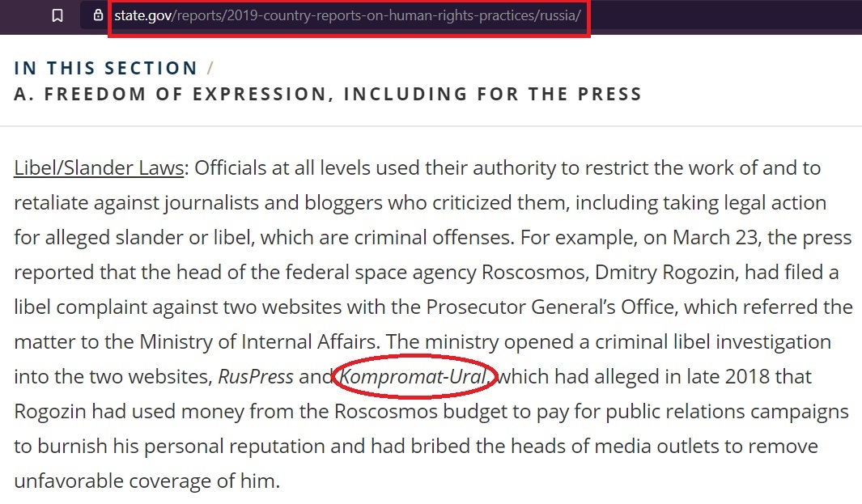
Task: Click the slash after "In This Section"
Action: (x=210, y=68)
